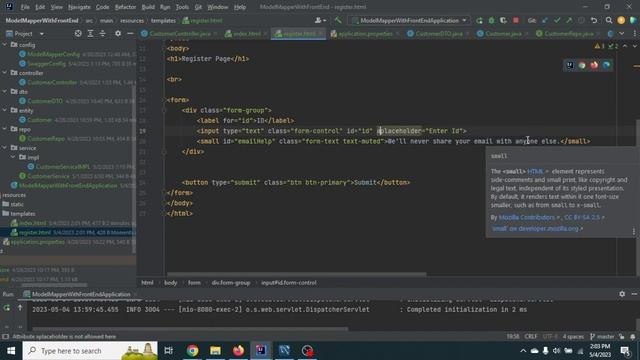Screen dimensions: 640x360
Task: Click Mozilla Contributors link in documentation popup
Action: (x=527, y=218)
